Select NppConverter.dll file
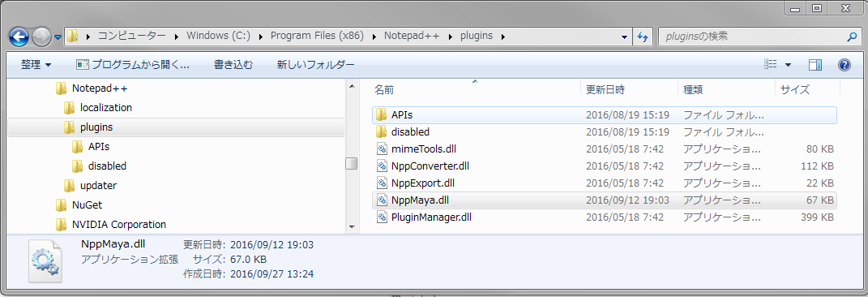This screenshot has width=868, height=297. (604, 166)
